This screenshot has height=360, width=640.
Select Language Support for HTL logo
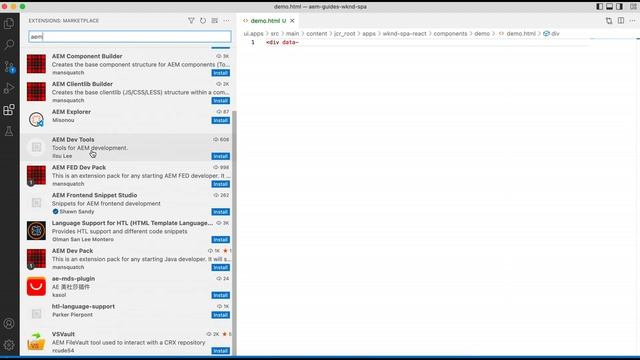(x=36, y=231)
